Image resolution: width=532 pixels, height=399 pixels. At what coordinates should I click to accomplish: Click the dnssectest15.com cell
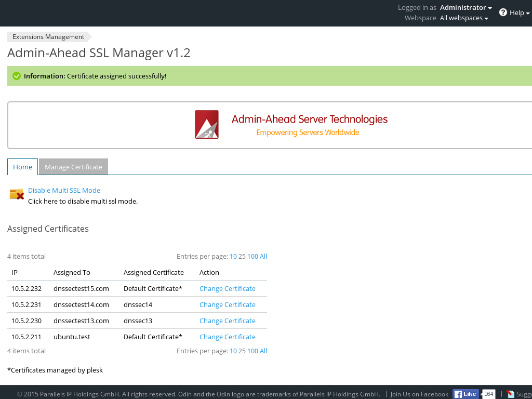click(x=81, y=288)
